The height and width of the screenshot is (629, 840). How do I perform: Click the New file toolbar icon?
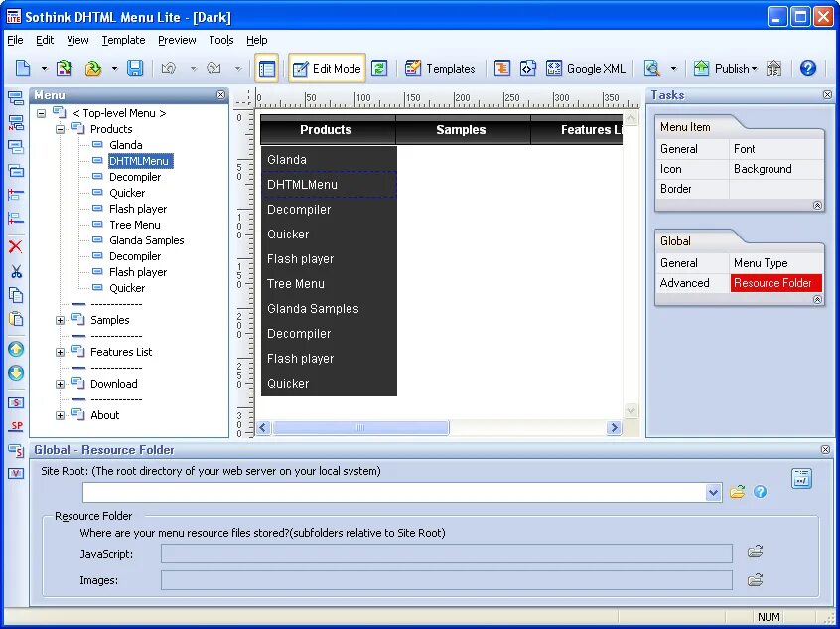(23, 69)
